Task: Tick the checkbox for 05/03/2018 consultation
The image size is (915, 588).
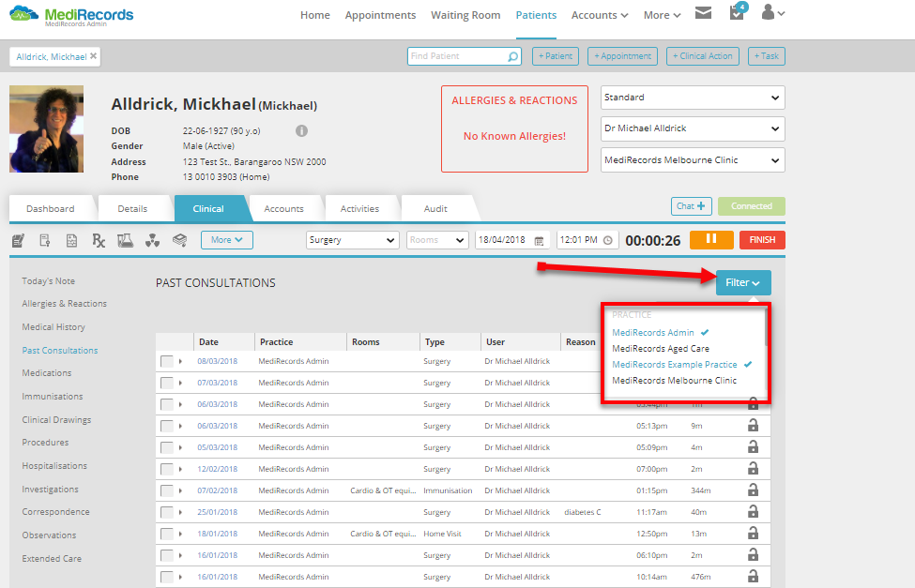Action: 167,448
